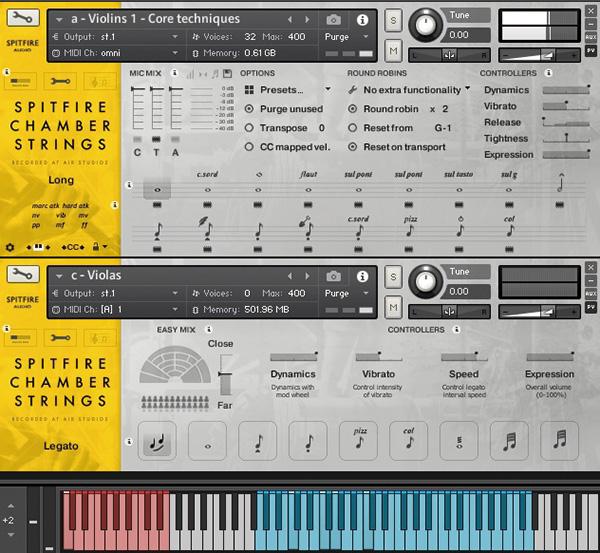
Task: Enable CC mapped vel. option
Action: 249,147
